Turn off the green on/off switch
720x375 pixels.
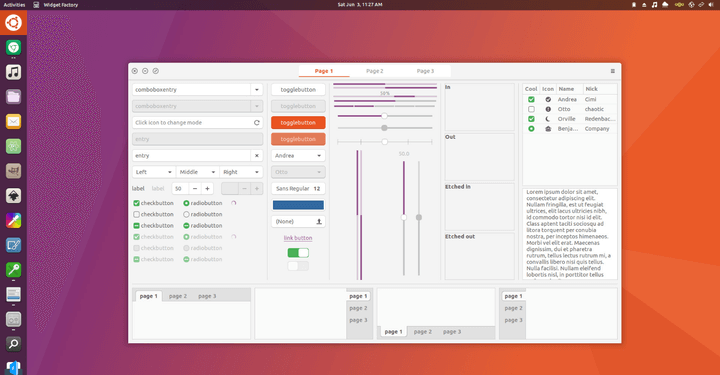click(298, 253)
